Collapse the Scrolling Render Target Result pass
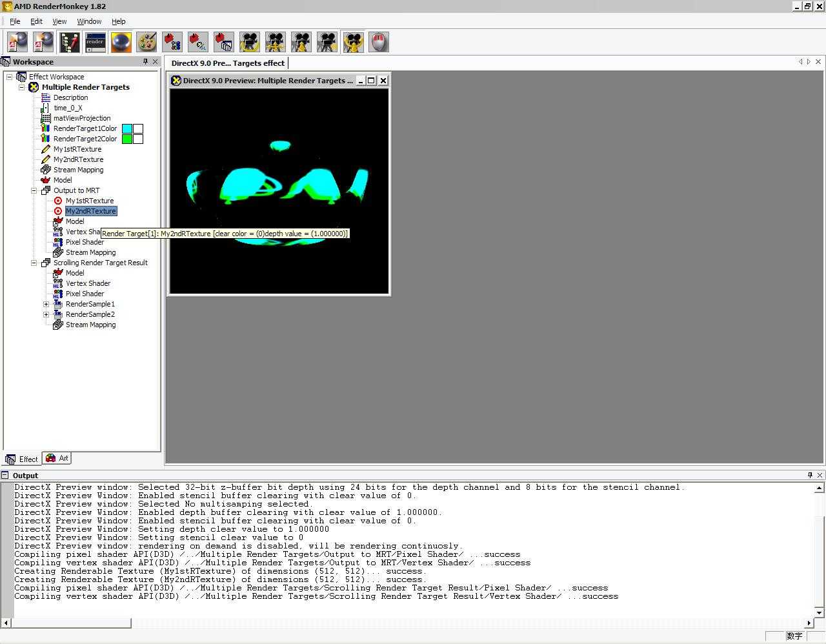 coord(34,263)
